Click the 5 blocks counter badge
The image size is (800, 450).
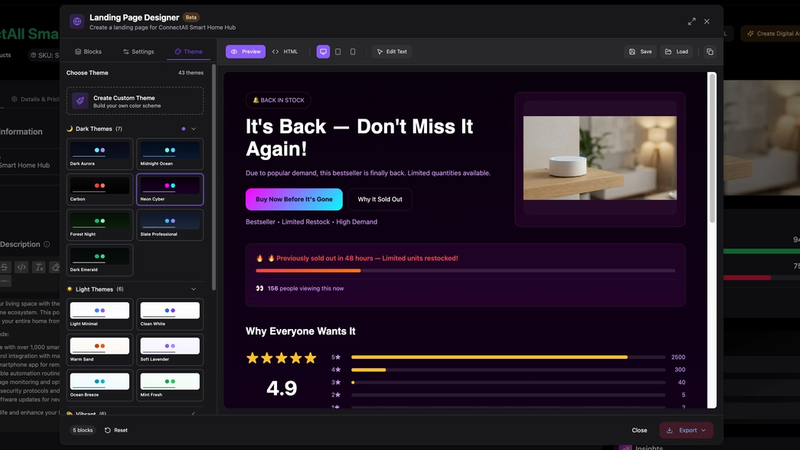(82, 430)
